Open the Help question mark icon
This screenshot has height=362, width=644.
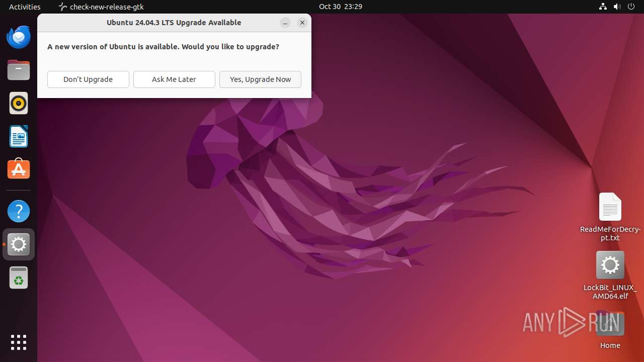coord(19,211)
